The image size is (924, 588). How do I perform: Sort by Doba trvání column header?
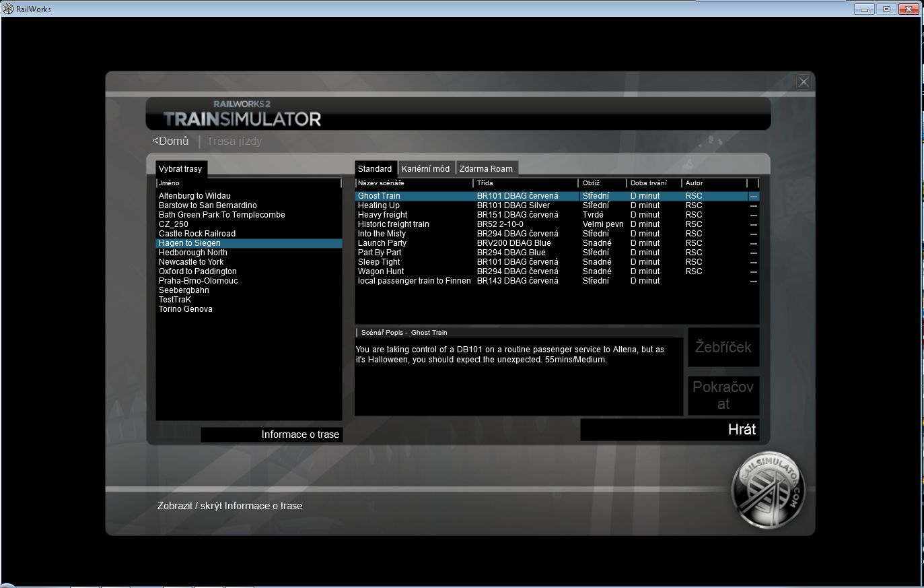coord(654,183)
